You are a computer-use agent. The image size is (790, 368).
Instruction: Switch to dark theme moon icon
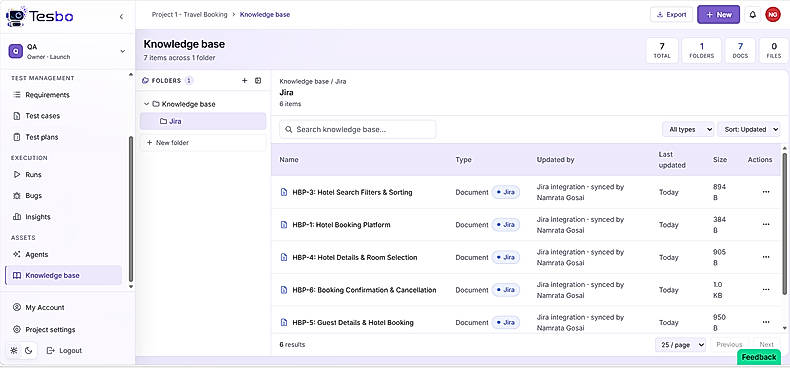point(28,350)
